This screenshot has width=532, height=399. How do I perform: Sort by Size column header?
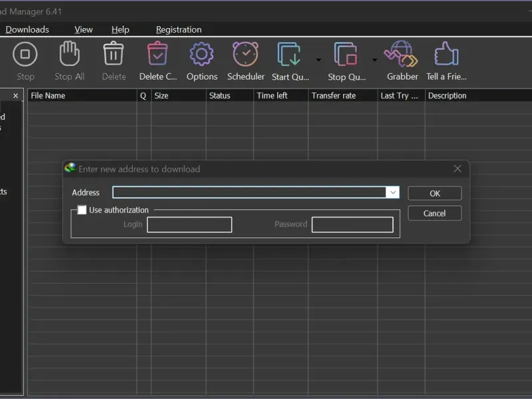[x=178, y=96]
